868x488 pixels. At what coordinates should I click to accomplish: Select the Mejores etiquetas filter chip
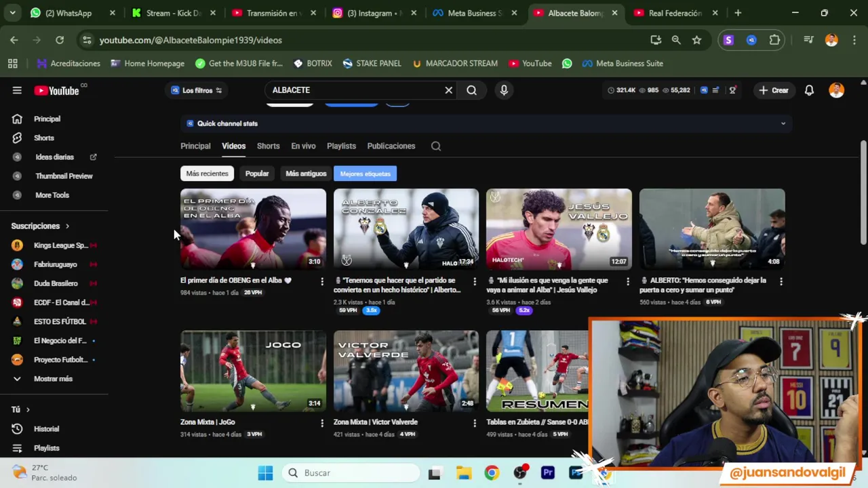pyautogui.click(x=365, y=174)
